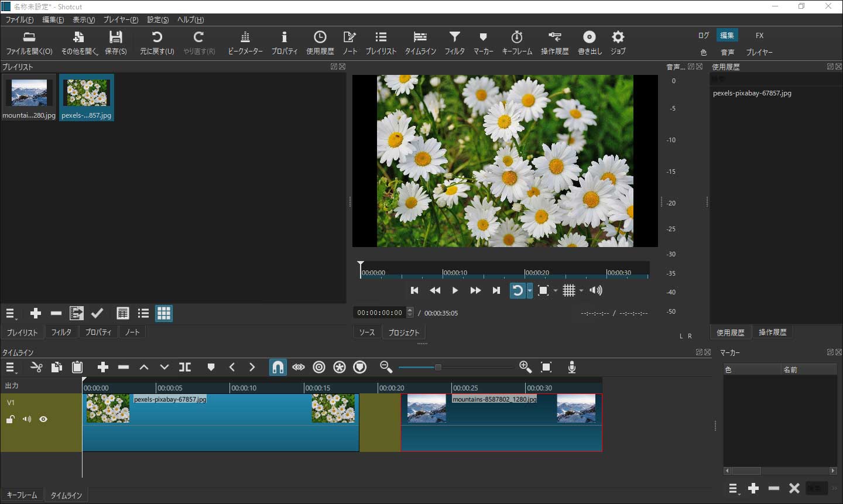Viewport: 843px width, 504px height.
Task: Toggle player loop button
Action: (x=518, y=290)
